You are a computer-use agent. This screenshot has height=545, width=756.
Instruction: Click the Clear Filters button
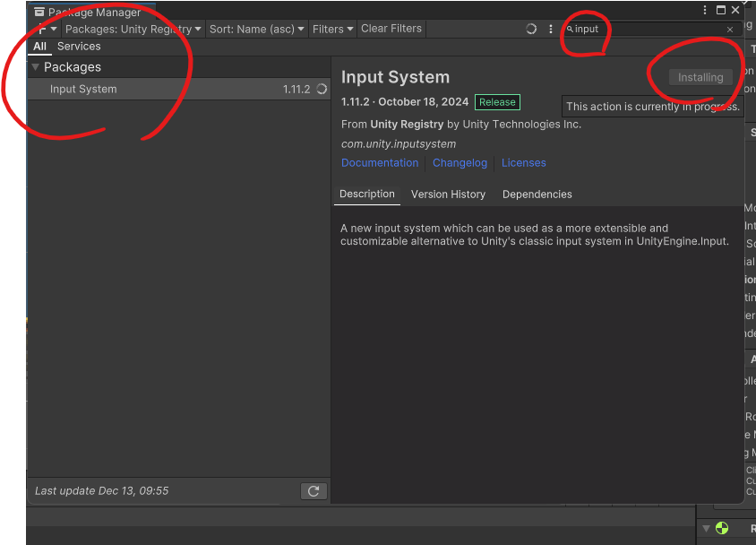391,29
